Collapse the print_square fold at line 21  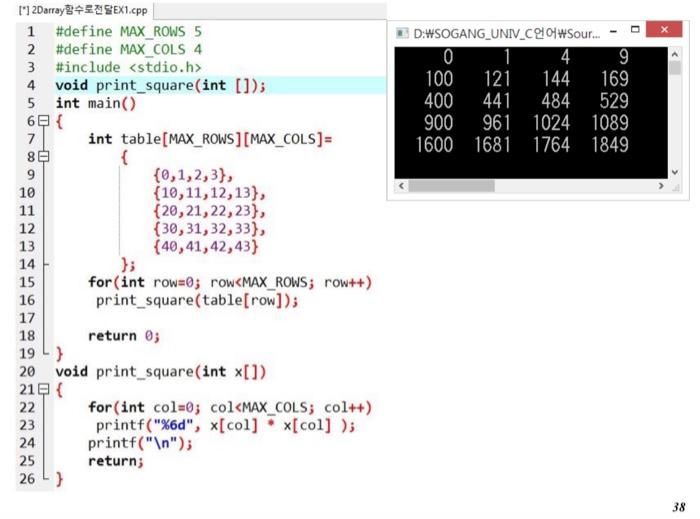coord(43,390)
